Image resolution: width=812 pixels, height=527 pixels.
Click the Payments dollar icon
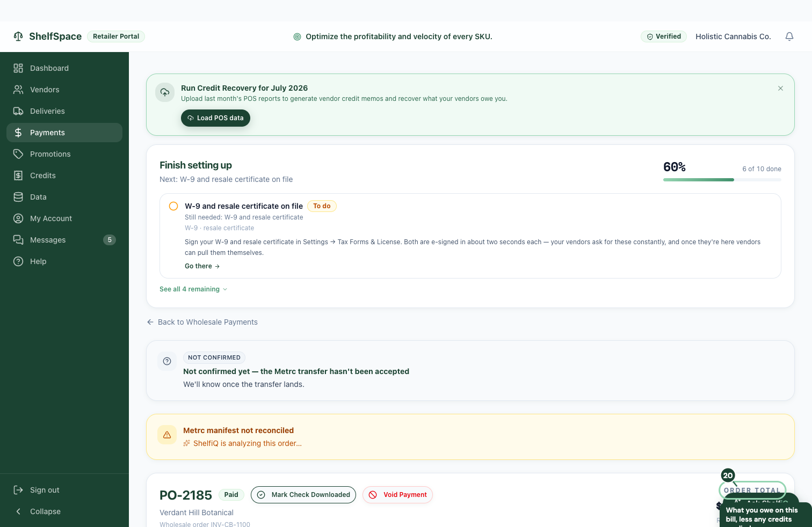pyautogui.click(x=18, y=133)
